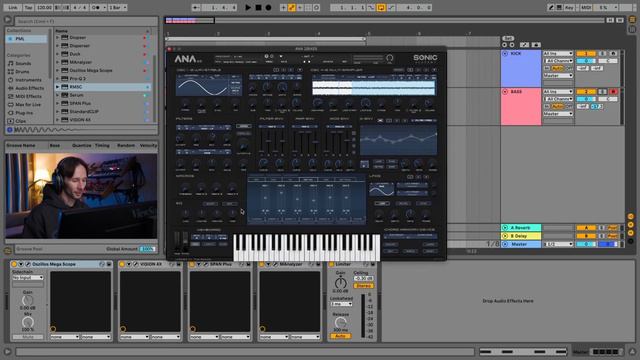The image size is (640, 360).
Task: Click the Stop transport button
Action: [x=258, y=7]
